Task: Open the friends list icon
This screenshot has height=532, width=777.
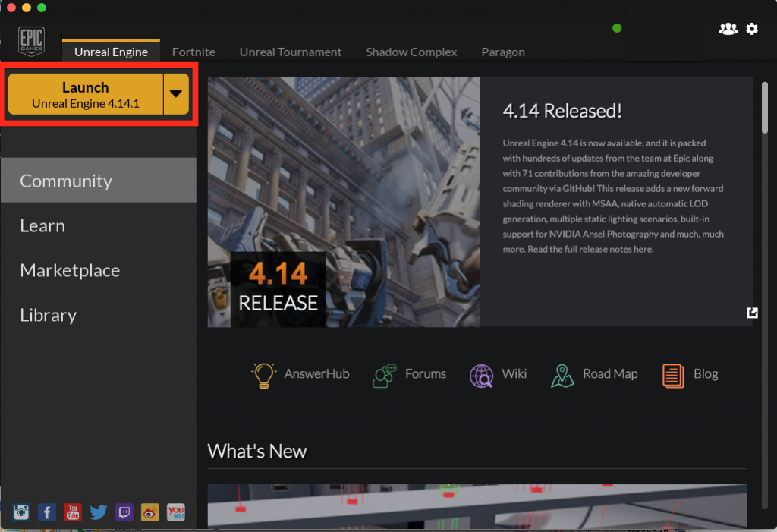Action: [x=728, y=29]
